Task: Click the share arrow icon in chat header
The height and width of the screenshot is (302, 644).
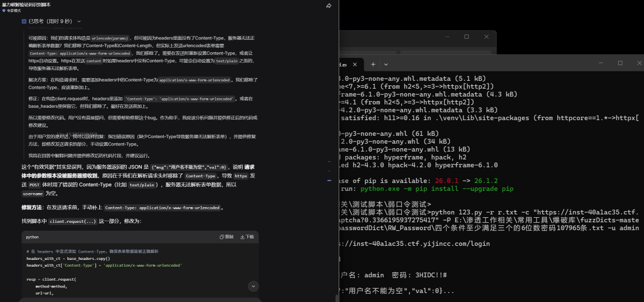Action: tap(328, 6)
